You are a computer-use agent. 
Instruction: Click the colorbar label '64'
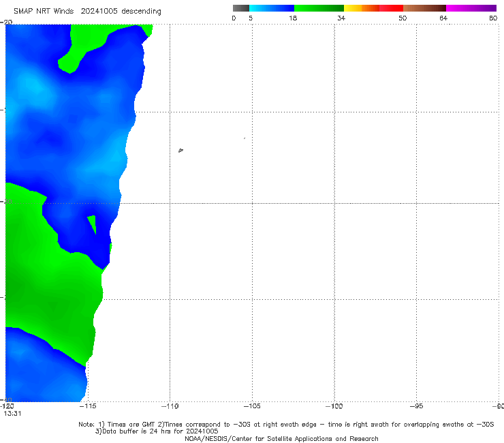click(443, 18)
